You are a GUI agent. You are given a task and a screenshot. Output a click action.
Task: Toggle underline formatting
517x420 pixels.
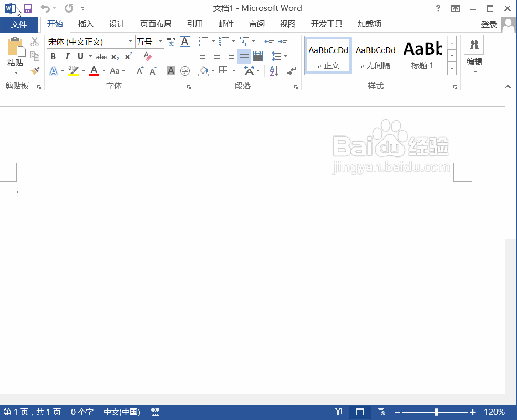point(80,56)
